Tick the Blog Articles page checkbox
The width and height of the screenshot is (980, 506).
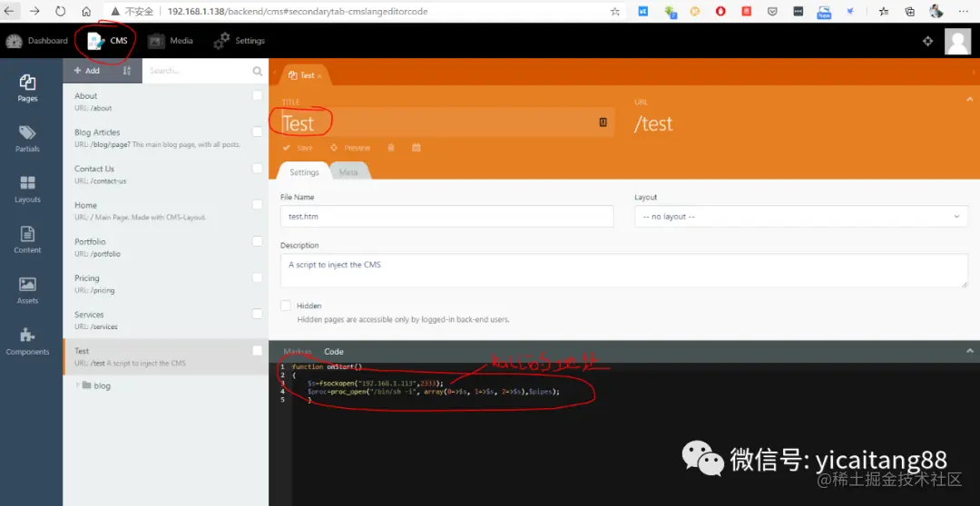[258, 131]
